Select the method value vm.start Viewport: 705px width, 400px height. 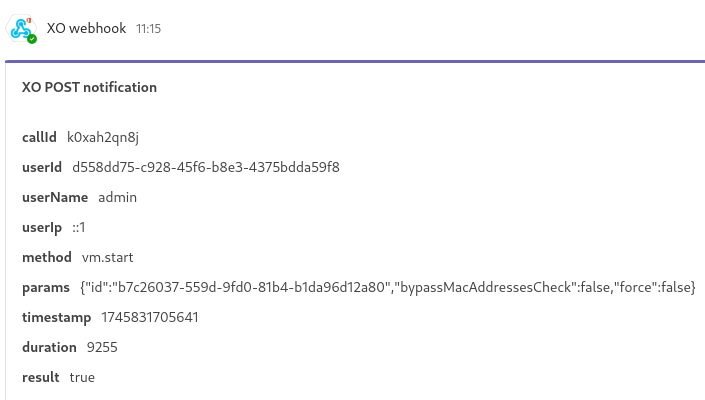tap(107, 258)
